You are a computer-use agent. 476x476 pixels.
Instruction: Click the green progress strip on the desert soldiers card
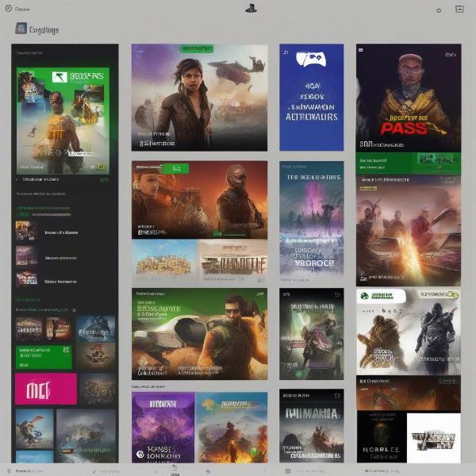click(230, 234)
